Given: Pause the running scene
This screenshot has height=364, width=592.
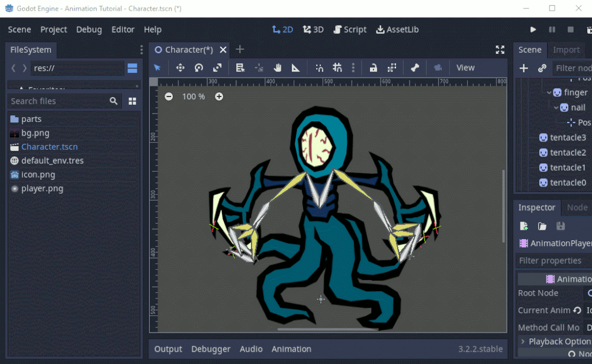Looking at the screenshot, I should tap(552, 30).
